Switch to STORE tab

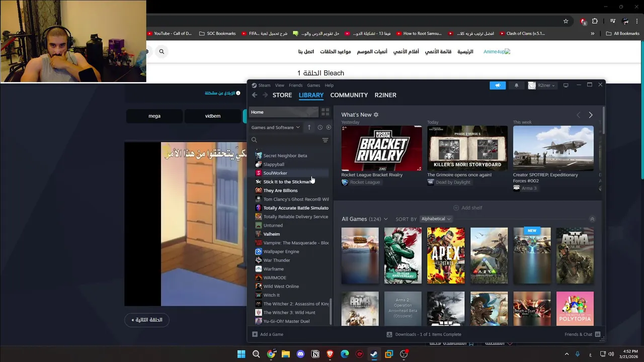pyautogui.click(x=282, y=95)
